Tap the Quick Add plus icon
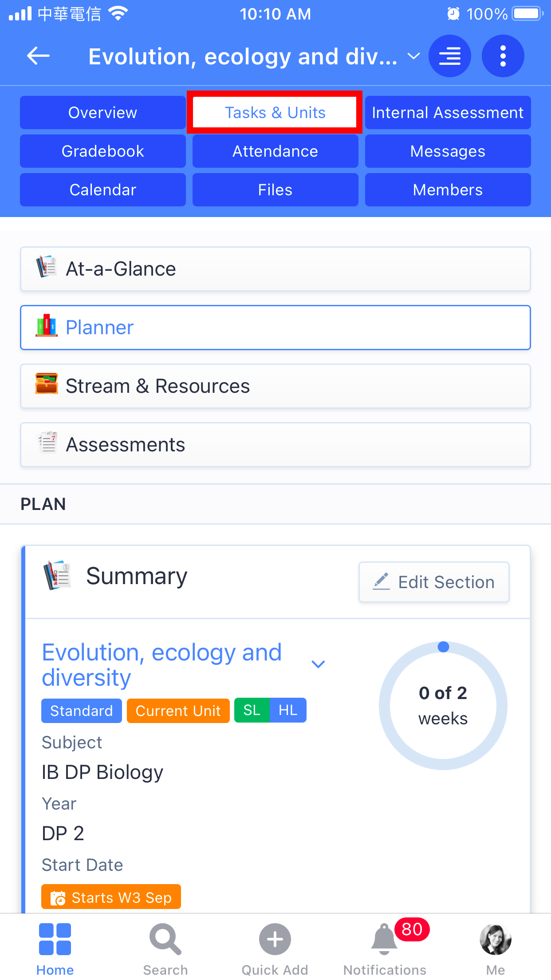Viewport: 551px width, 980px height. click(275, 939)
